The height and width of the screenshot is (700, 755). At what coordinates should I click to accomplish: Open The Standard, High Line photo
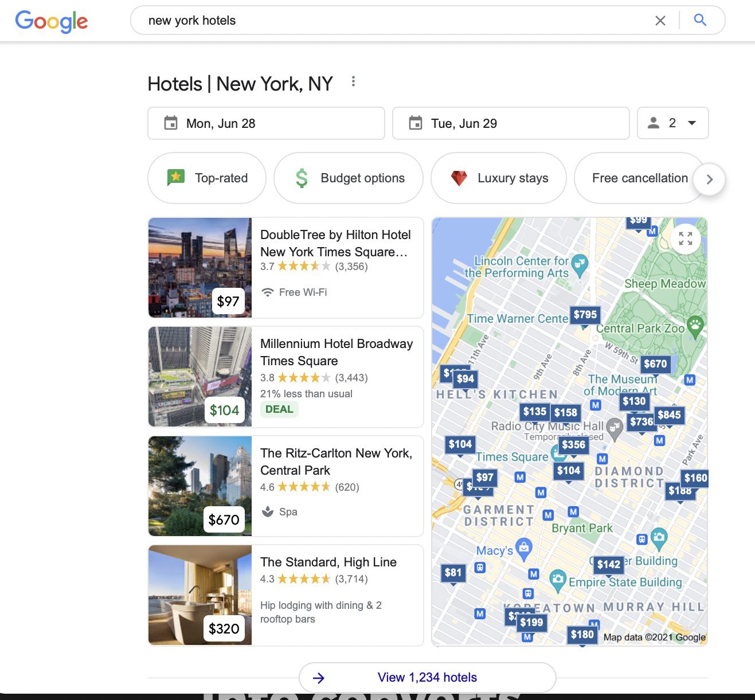[x=200, y=595]
